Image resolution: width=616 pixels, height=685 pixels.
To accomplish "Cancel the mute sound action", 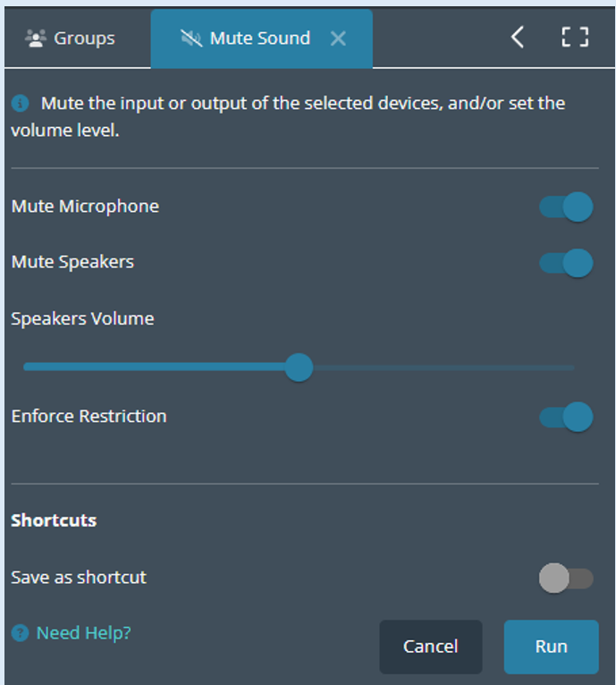I will (431, 647).
